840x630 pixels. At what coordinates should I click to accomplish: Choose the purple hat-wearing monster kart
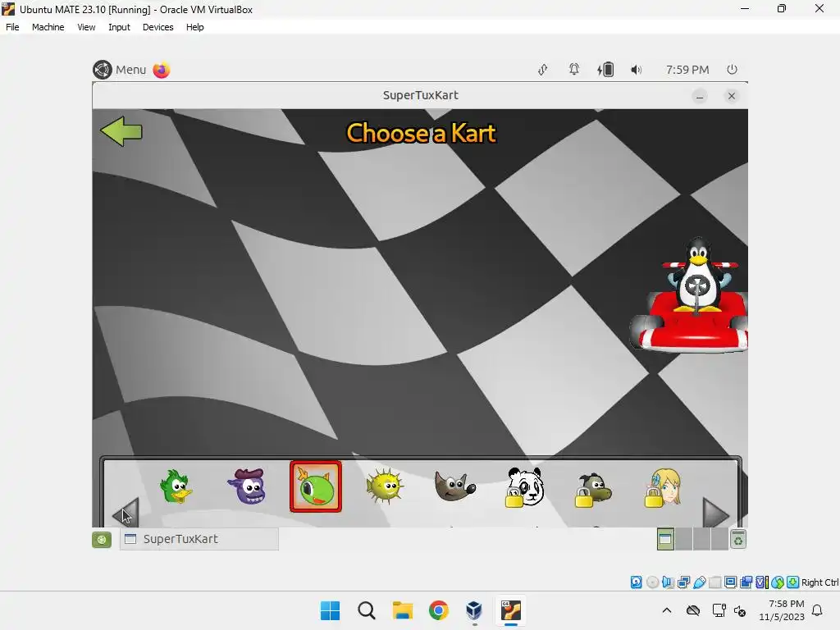pyautogui.click(x=246, y=486)
